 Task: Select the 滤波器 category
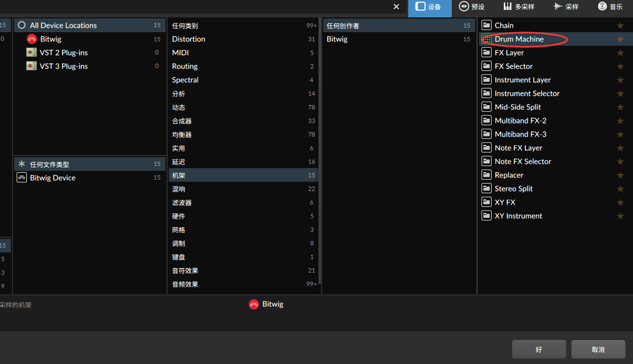(243, 202)
